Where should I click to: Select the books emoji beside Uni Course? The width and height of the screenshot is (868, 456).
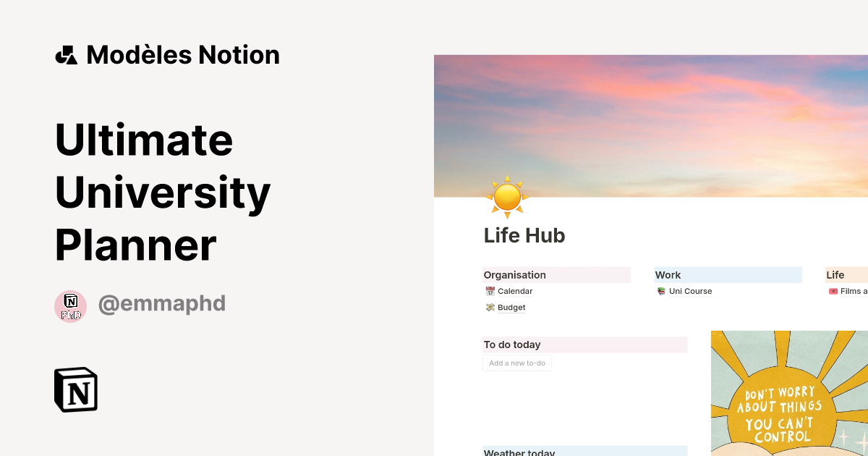661,291
